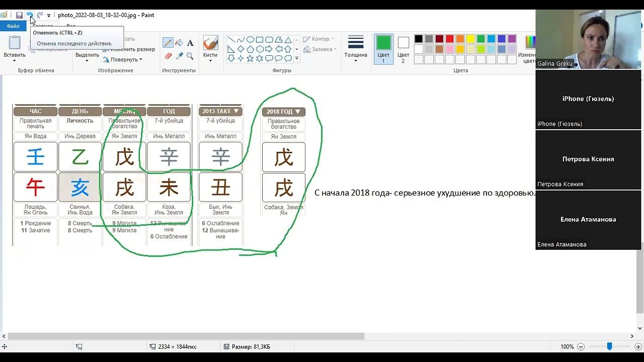This screenshot has height=362, width=644.
Task: Activate the Цвет 1 foreground color box
Action: tap(383, 49)
